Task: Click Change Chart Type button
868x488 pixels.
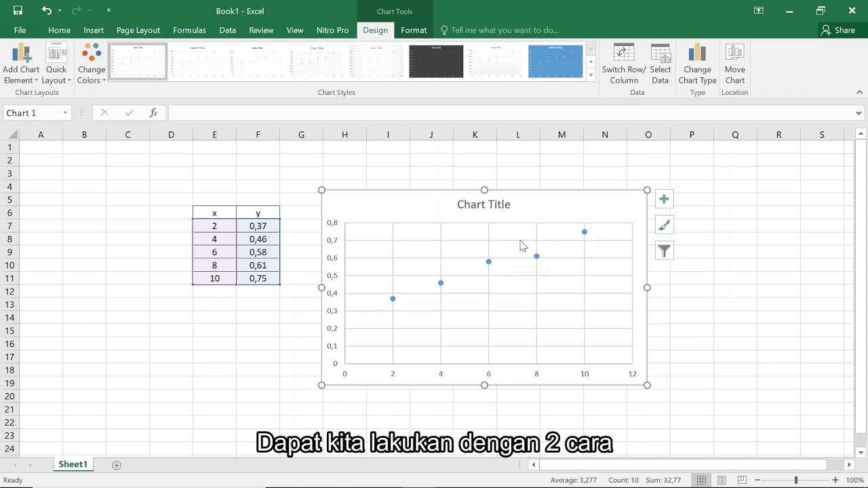Action: tap(697, 64)
